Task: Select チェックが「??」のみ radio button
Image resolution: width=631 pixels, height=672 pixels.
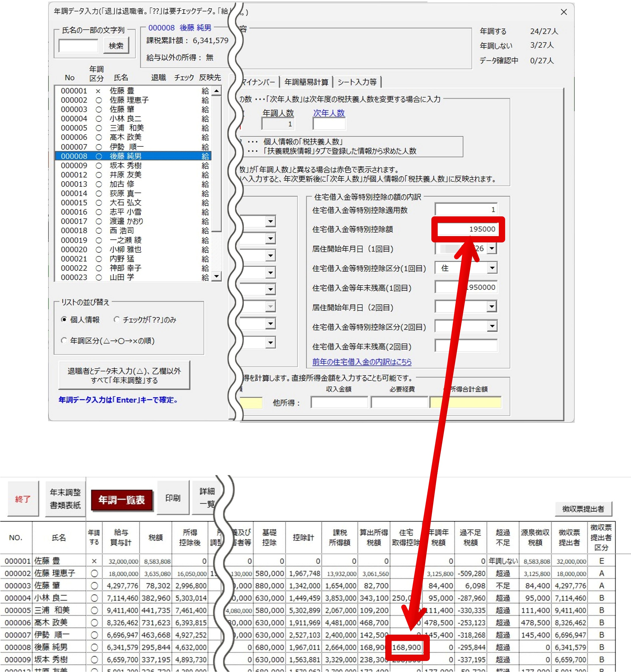Action: point(117,320)
